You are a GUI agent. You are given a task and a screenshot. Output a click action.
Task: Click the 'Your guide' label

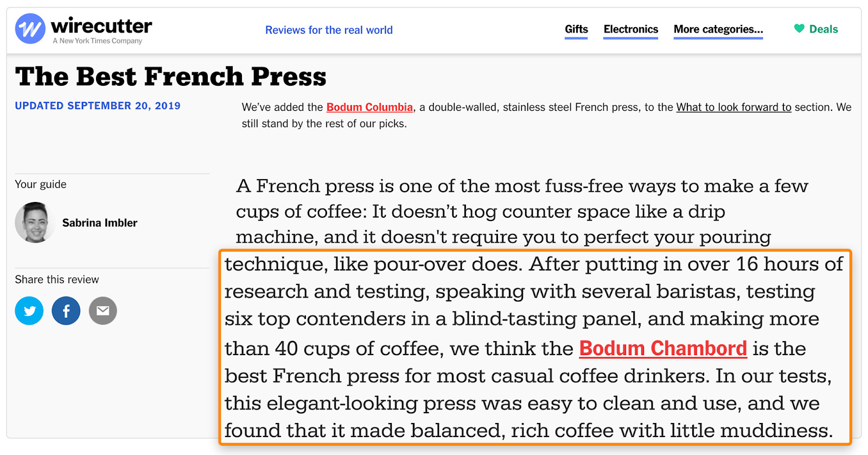41,185
